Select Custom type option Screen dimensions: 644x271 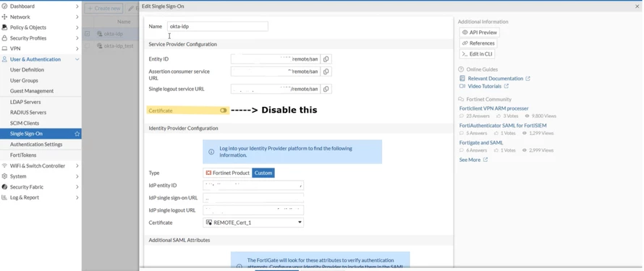pos(263,173)
